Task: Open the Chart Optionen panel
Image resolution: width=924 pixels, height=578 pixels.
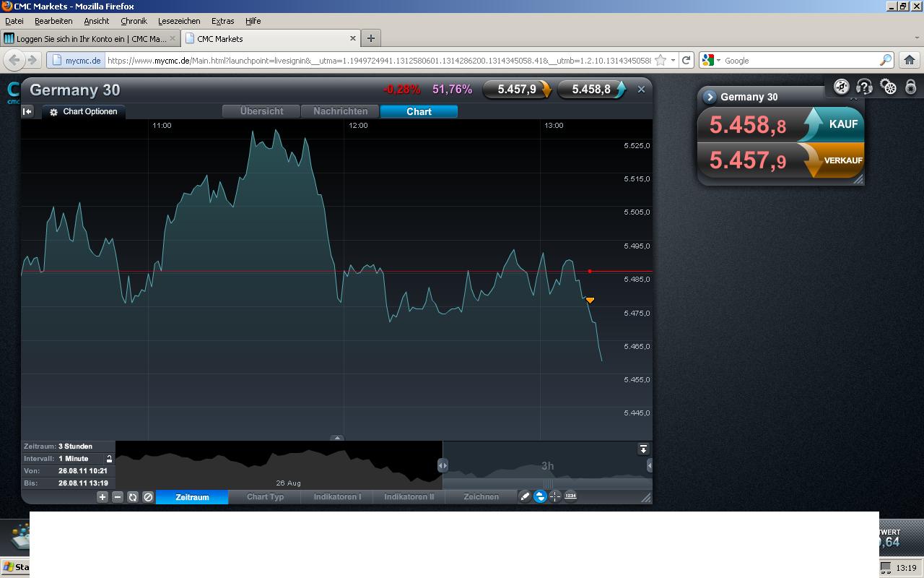Action: (x=84, y=112)
